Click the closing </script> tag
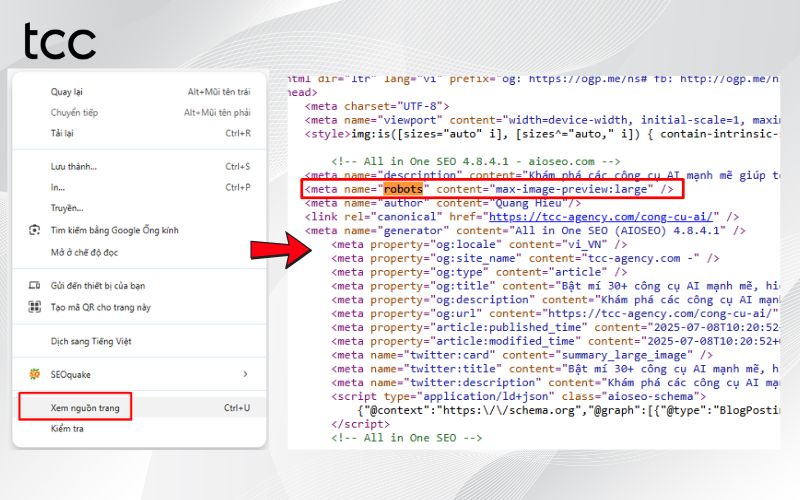The width and height of the screenshot is (800, 500). click(x=360, y=424)
